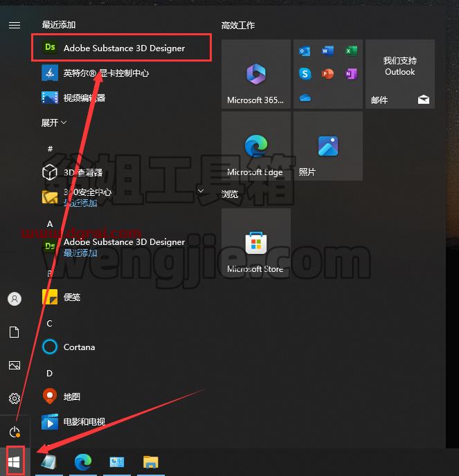Open Movies & TV (电影和电视) app
Viewport: 459px width, 476px height.
[x=122, y=421]
